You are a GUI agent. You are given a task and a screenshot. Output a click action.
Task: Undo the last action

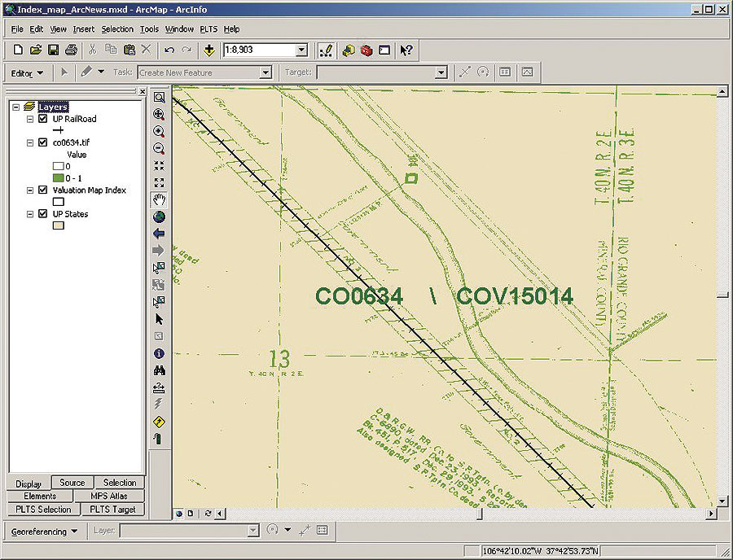tap(169, 50)
